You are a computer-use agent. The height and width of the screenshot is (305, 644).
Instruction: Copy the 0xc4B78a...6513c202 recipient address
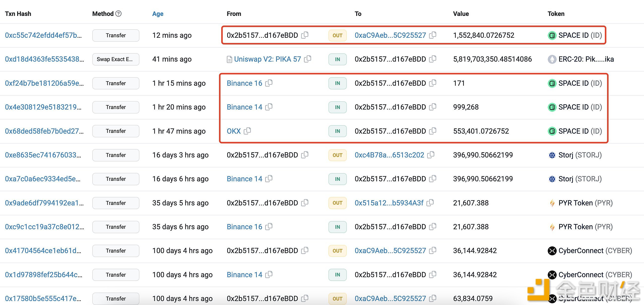coord(431,155)
